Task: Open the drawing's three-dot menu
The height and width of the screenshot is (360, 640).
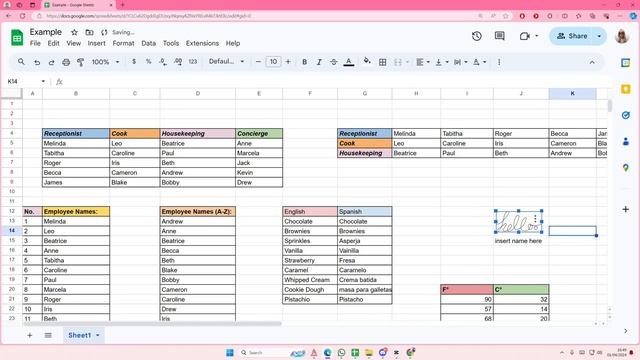Action: 535,219
